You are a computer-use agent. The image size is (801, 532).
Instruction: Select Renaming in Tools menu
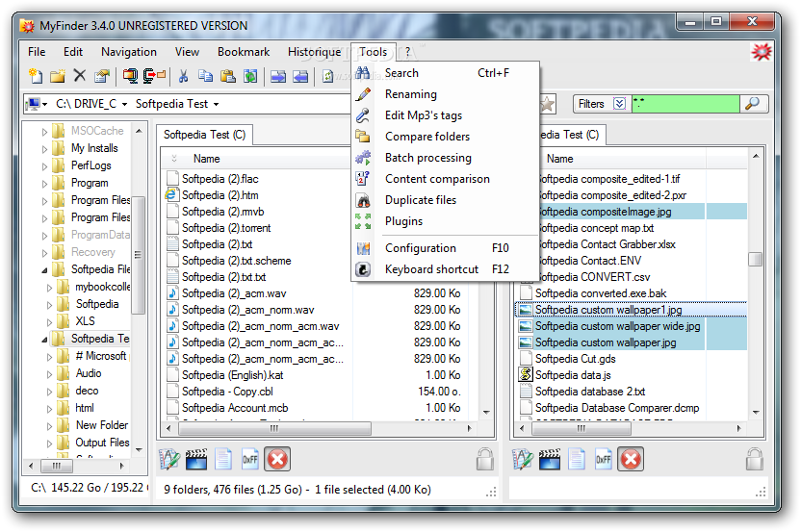[445, 94]
